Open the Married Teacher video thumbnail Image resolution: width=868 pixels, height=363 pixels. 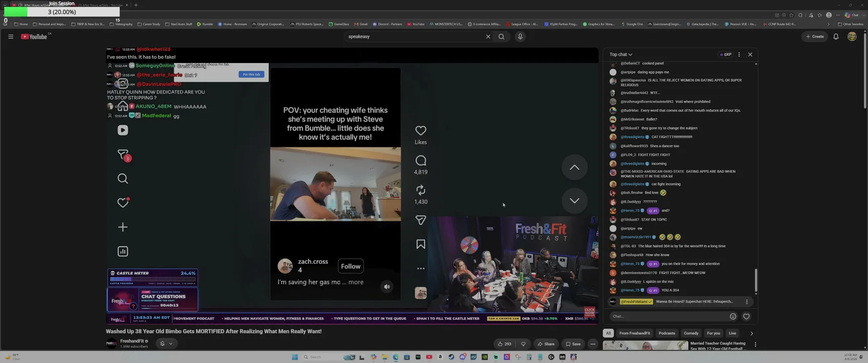[x=645, y=346]
